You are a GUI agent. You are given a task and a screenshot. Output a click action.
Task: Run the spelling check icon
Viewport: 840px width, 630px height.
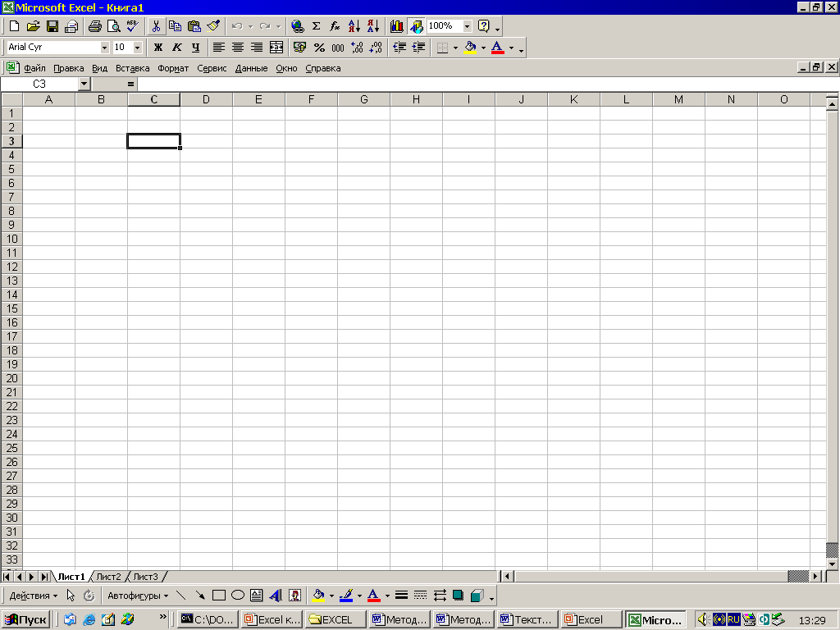click(x=132, y=25)
